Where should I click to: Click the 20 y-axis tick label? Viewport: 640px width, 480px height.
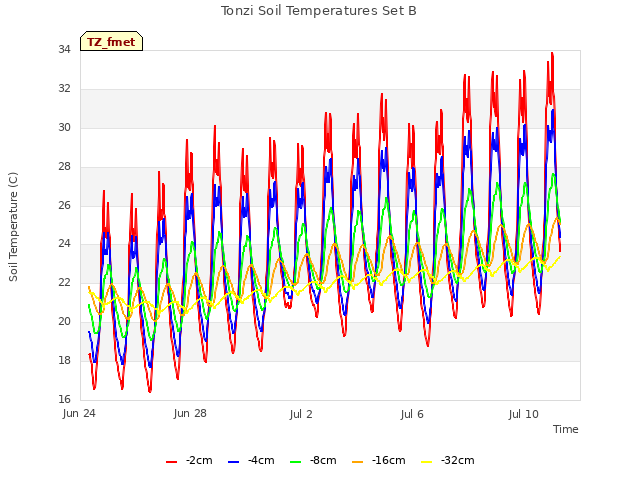click(x=64, y=321)
